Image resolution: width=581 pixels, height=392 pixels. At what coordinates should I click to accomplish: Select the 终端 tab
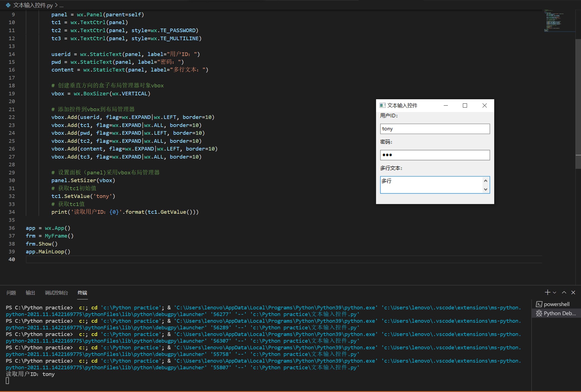(82, 293)
